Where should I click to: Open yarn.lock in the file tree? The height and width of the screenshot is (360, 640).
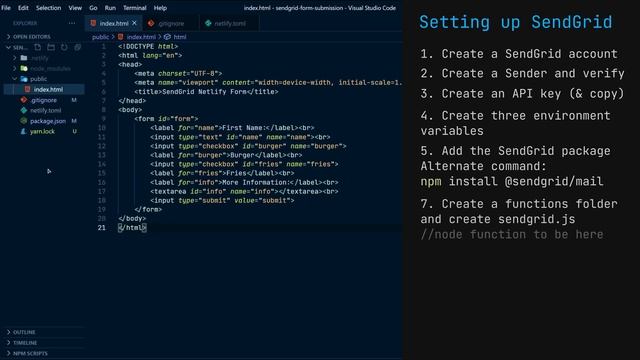click(42, 131)
